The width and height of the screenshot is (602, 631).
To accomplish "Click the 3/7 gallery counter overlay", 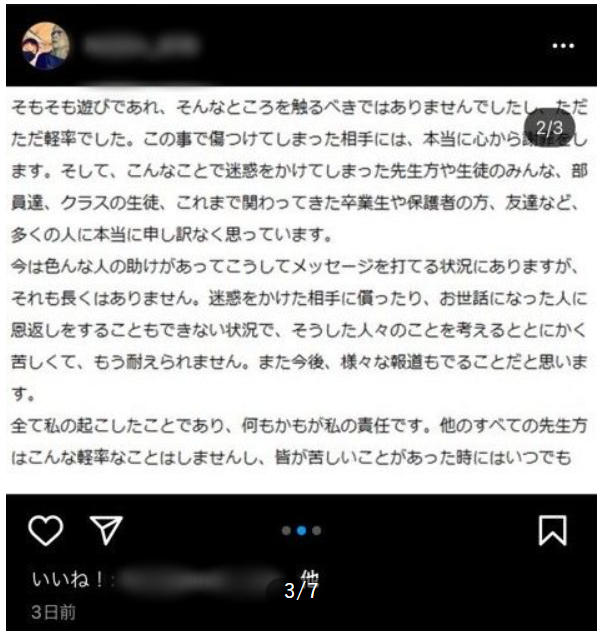I will pos(301,591).
